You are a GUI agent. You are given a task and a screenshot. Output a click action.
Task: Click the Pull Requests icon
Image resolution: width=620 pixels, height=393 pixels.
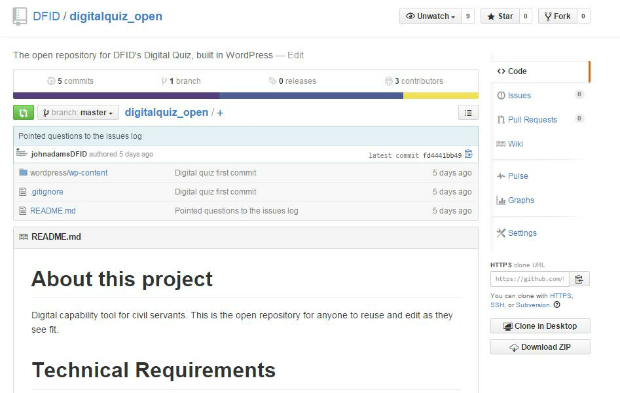click(x=501, y=120)
